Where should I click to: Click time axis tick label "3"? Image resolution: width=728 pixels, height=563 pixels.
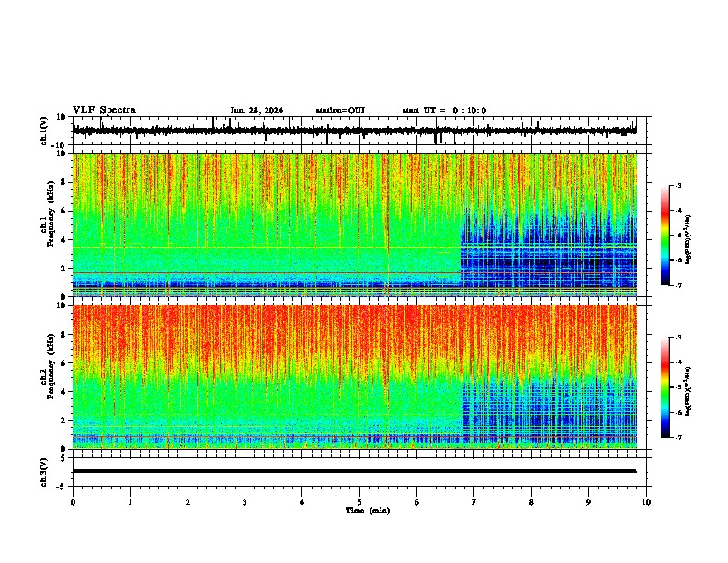(245, 502)
